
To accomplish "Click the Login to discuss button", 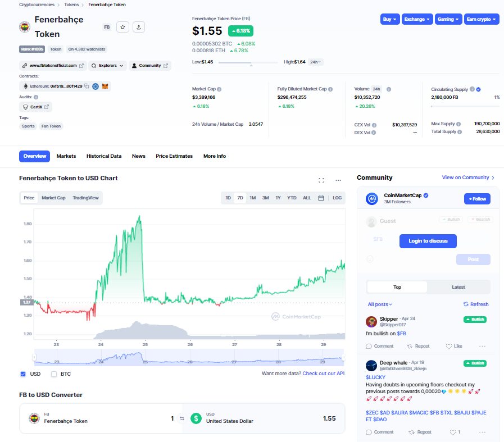I will [428, 241].
